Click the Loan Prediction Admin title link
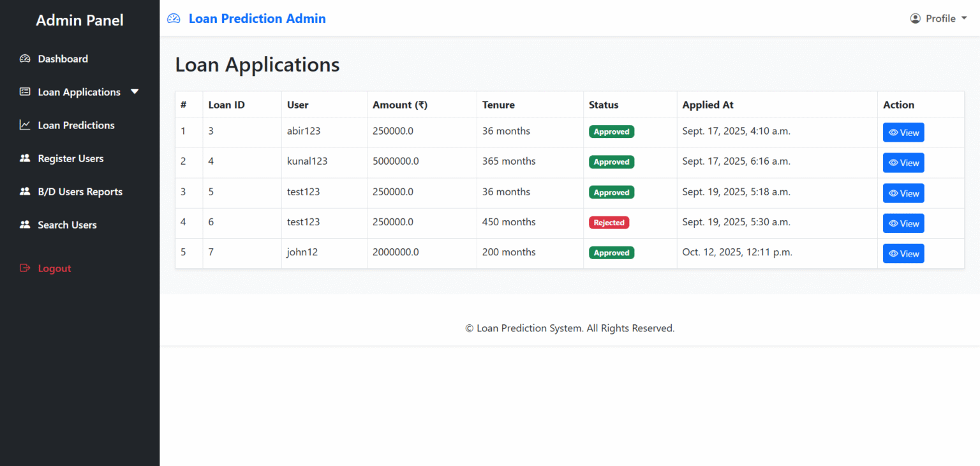Image resolution: width=980 pixels, height=466 pixels. click(x=257, y=18)
